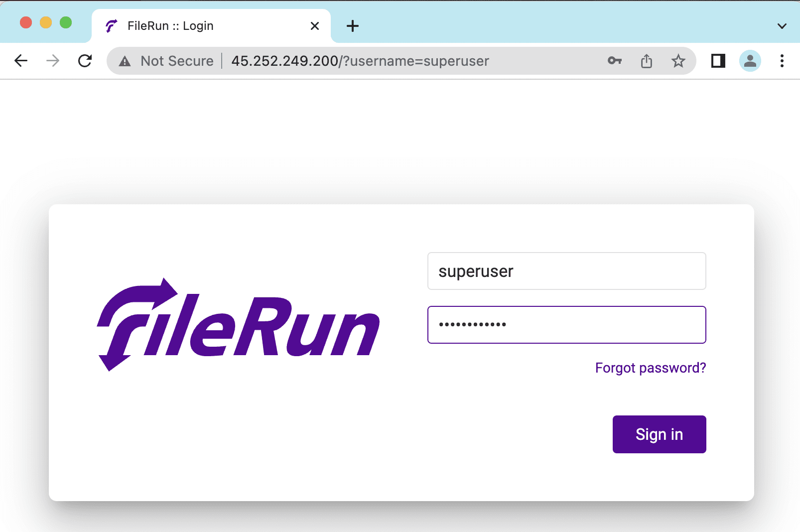Click the username field containing superuser
Image resolution: width=800 pixels, height=532 pixels.
click(x=566, y=271)
